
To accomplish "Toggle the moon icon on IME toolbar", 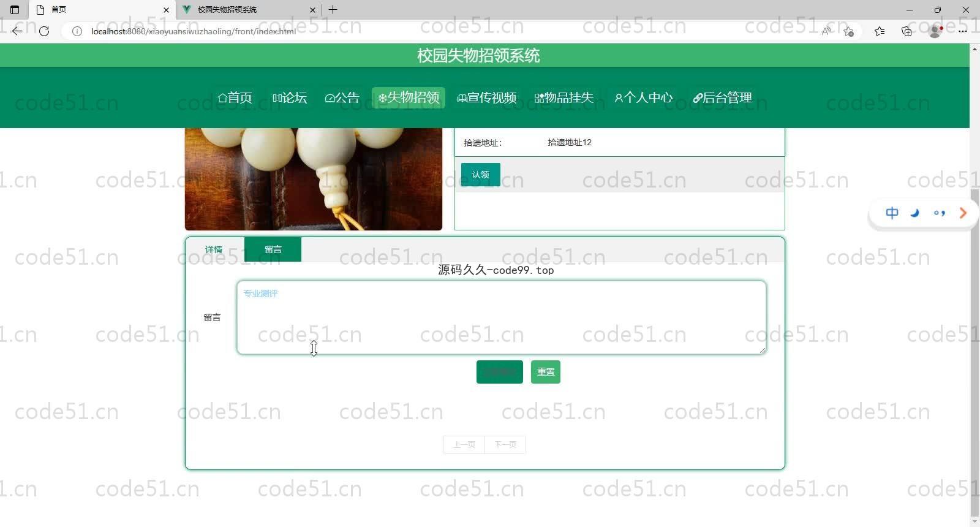I will point(915,213).
